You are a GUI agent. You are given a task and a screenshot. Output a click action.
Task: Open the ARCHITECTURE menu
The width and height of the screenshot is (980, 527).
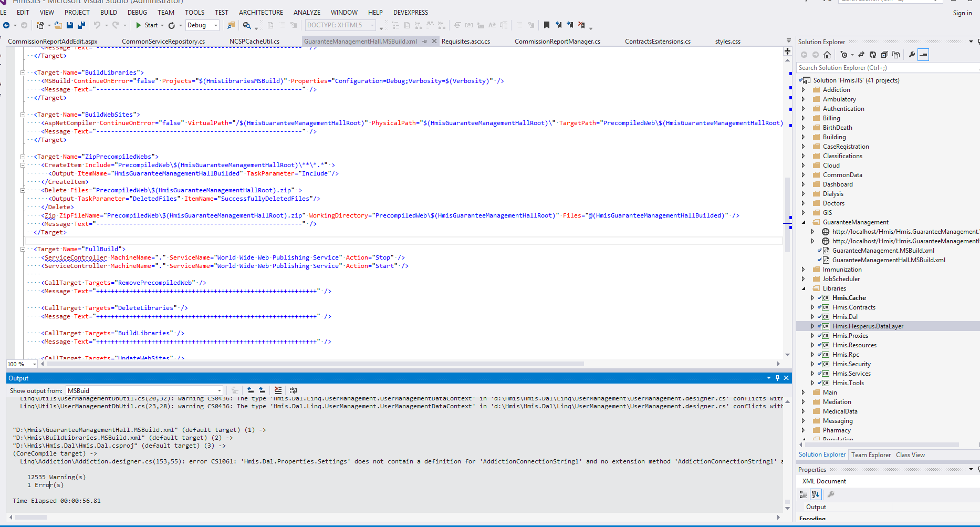coord(260,12)
